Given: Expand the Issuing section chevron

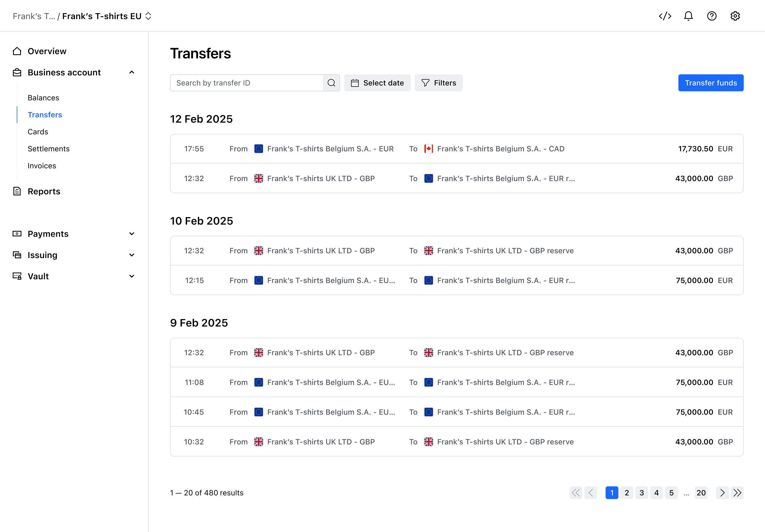Looking at the screenshot, I should point(132,255).
